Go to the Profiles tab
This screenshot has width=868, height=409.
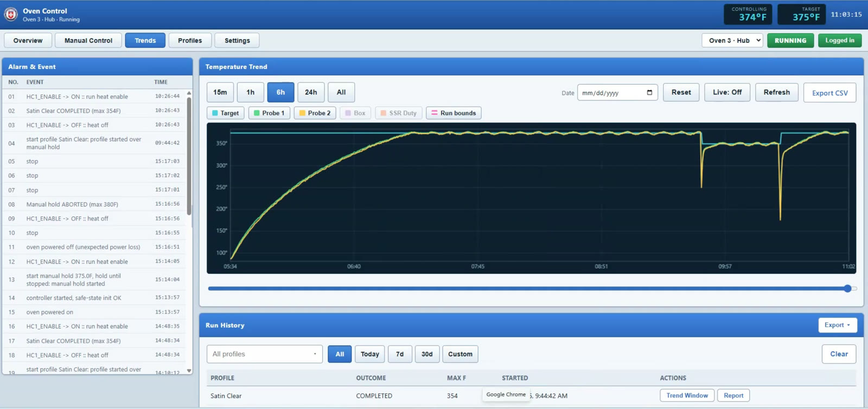pos(190,40)
